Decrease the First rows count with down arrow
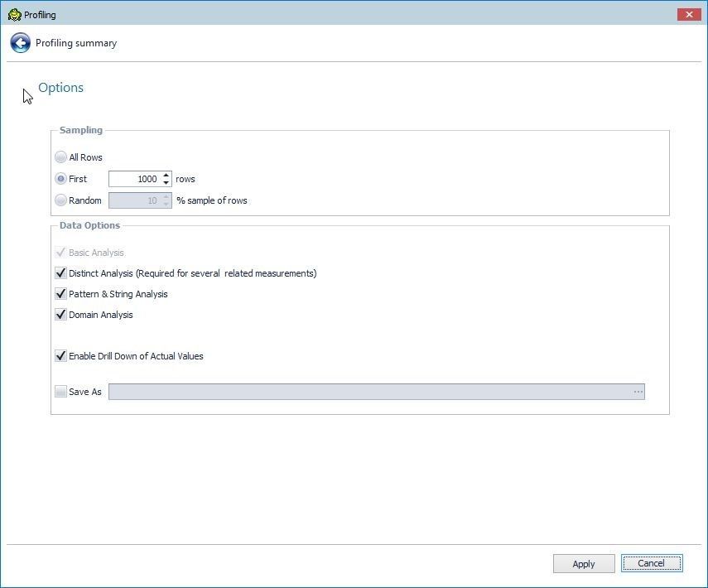 point(166,182)
